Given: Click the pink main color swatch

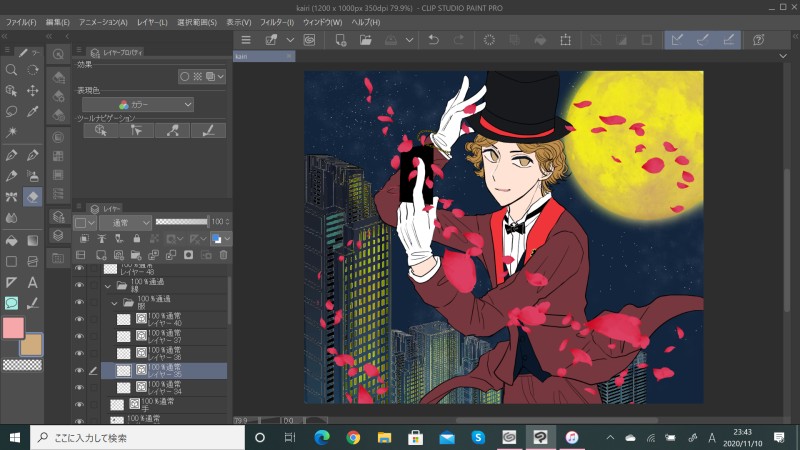Looking at the screenshot, I should pyautogui.click(x=13, y=328).
